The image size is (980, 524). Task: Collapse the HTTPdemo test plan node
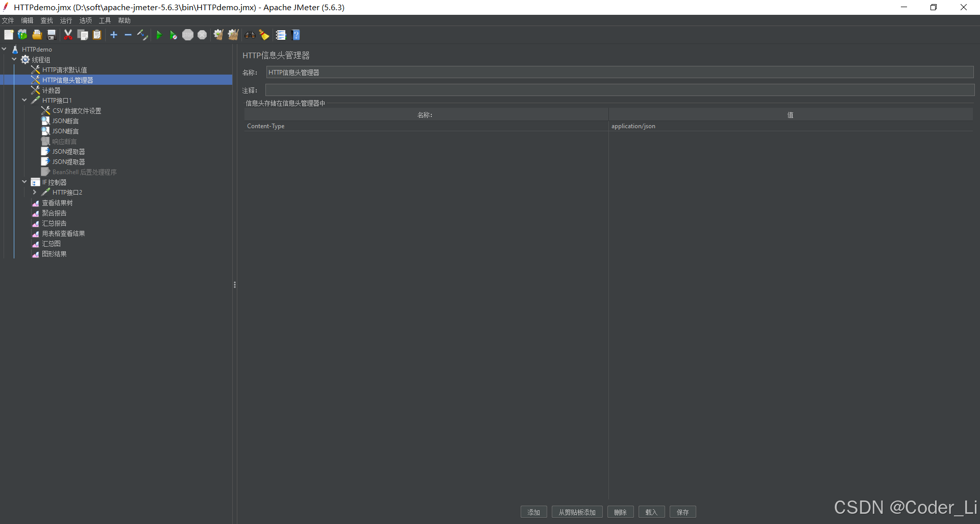[x=4, y=49]
